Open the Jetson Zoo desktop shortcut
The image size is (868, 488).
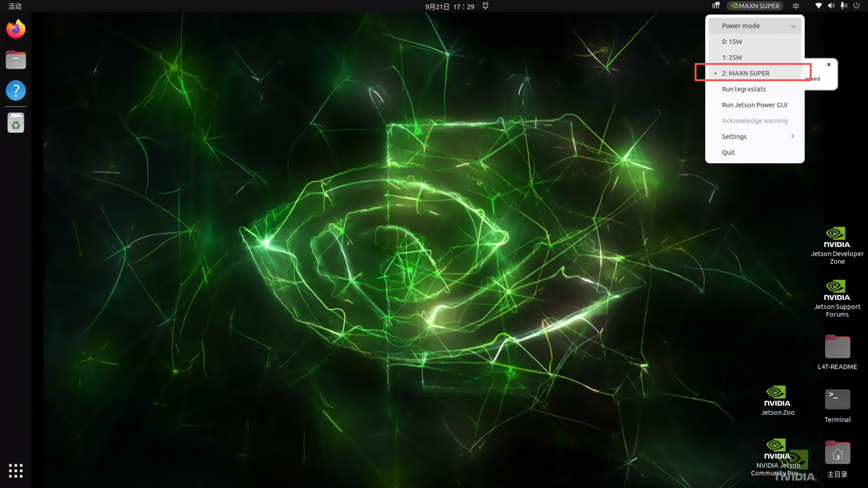click(777, 400)
